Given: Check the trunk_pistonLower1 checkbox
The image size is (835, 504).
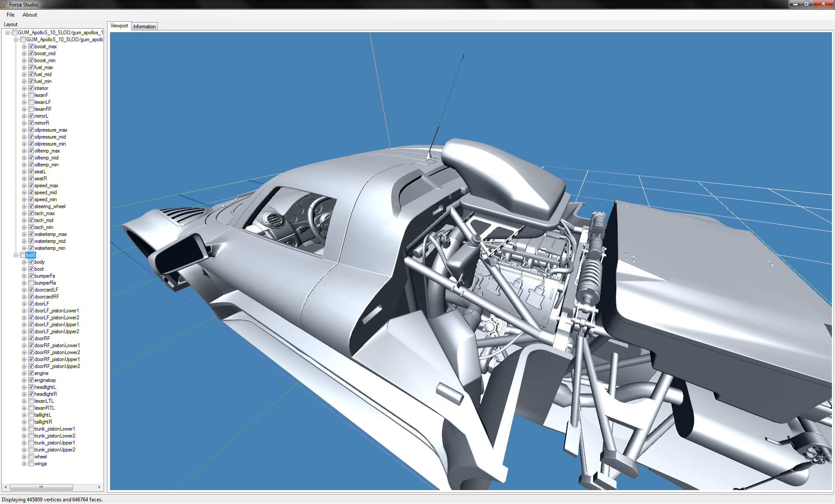Looking at the screenshot, I should (31, 429).
